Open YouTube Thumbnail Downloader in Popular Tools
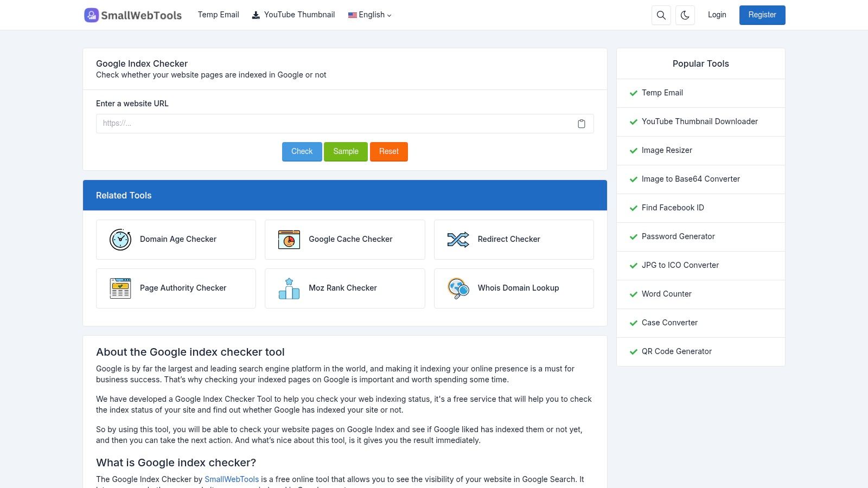 tap(701, 122)
